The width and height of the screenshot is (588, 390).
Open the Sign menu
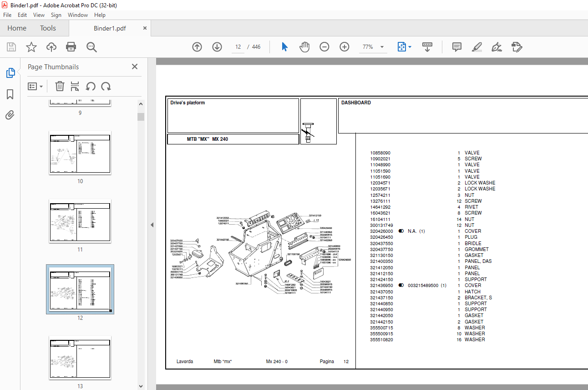tap(56, 15)
